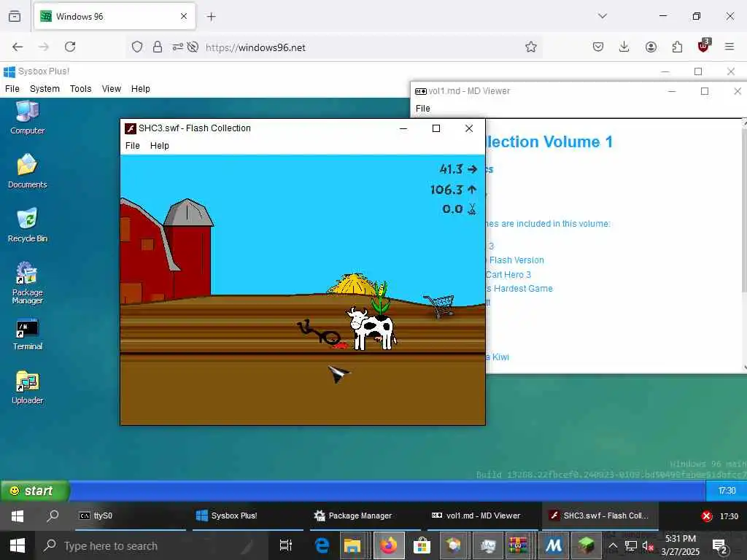Expand the list all tabs dropdown
Image resolution: width=747 pixels, height=560 pixels.
(602, 16)
